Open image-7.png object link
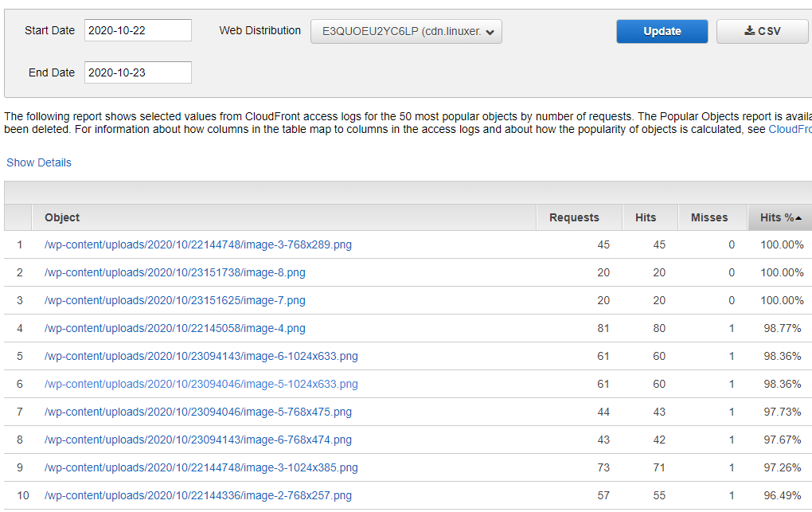This screenshot has width=812, height=512. click(174, 300)
